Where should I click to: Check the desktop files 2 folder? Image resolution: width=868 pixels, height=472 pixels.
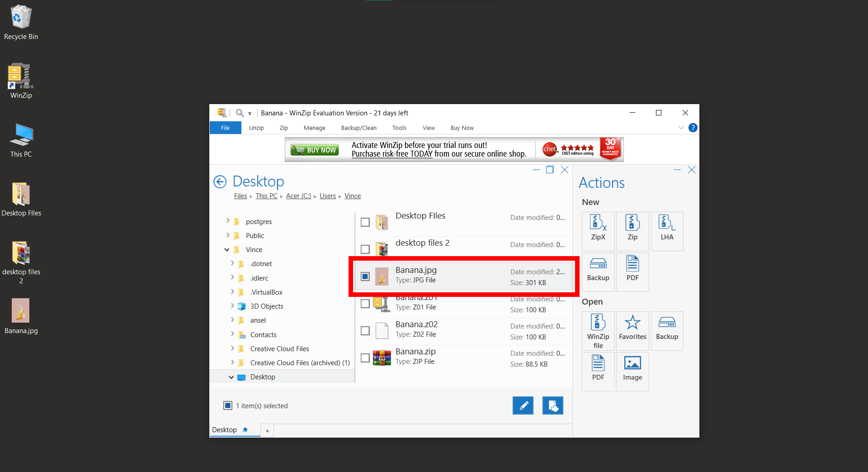click(x=365, y=249)
